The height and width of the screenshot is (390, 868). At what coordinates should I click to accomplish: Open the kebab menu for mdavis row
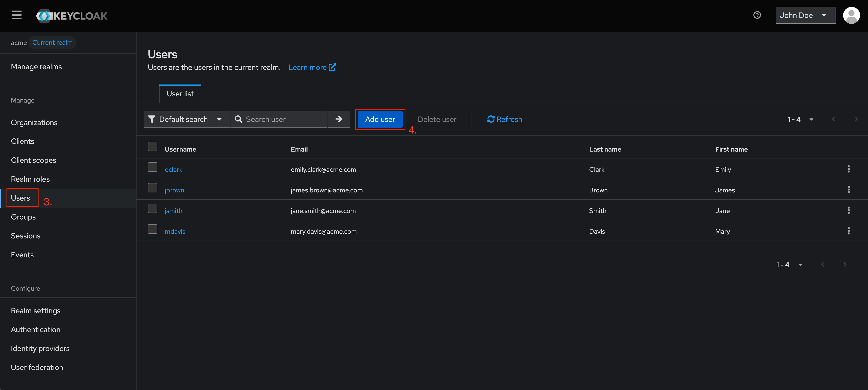point(849,231)
